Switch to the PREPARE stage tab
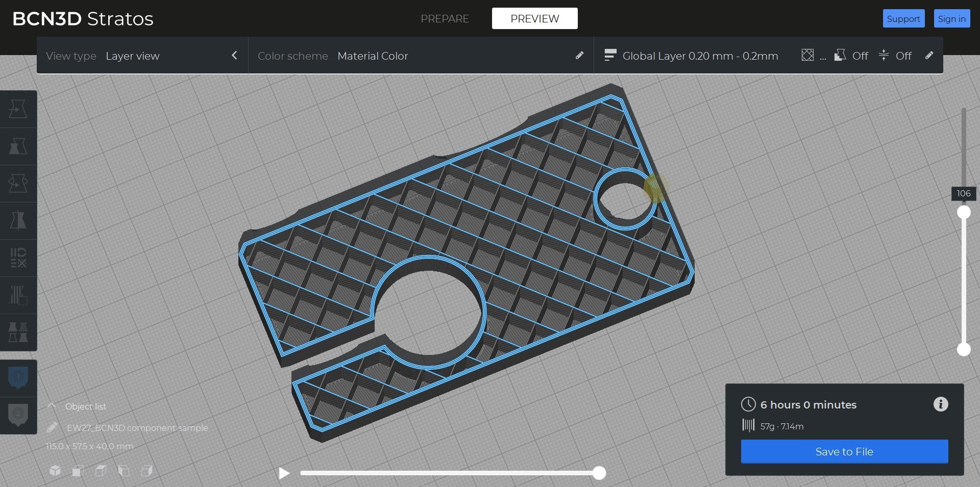This screenshot has width=980, height=487. pos(445,18)
